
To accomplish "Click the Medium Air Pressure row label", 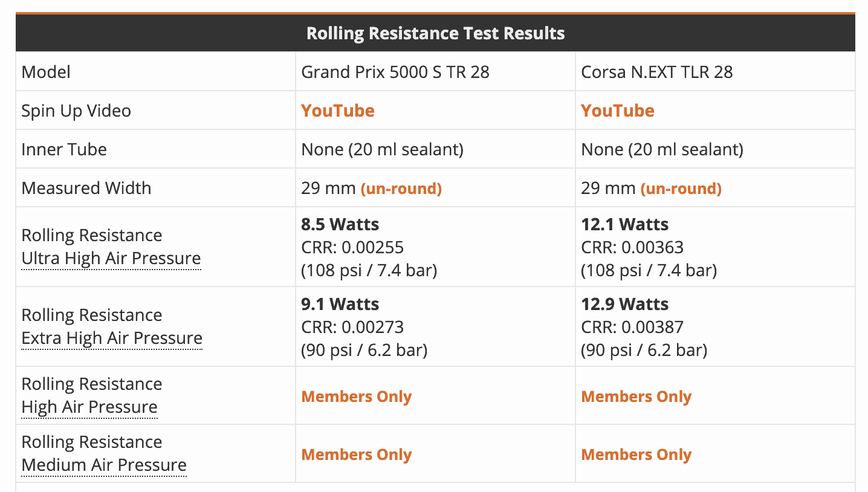I will pos(104,465).
